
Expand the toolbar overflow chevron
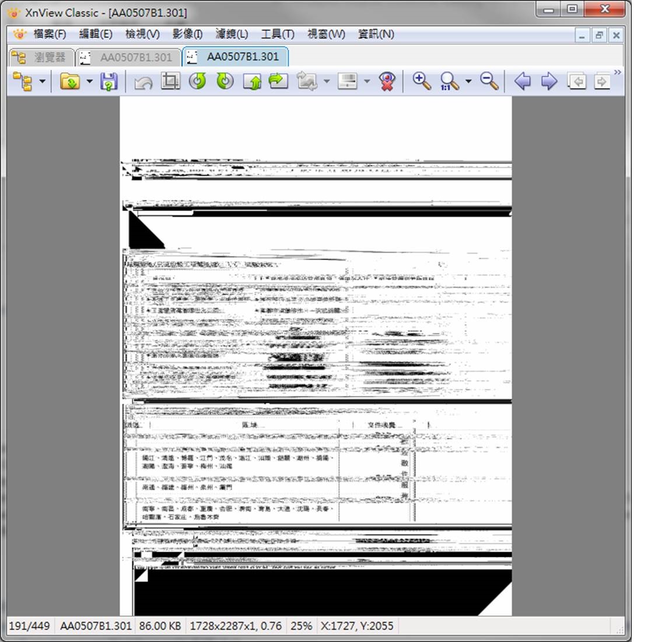[618, 72]
